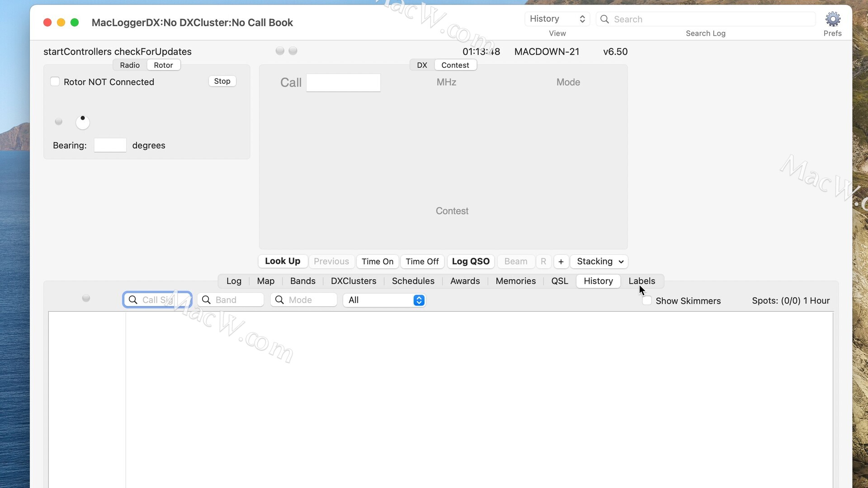Open the Bands tab
This screenshot has height=488, width=868.
[303, 281]
